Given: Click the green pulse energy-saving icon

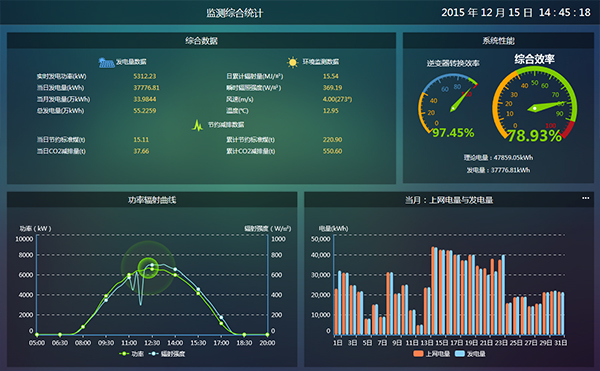Looking at the screenshot, I should click(197, 125).
